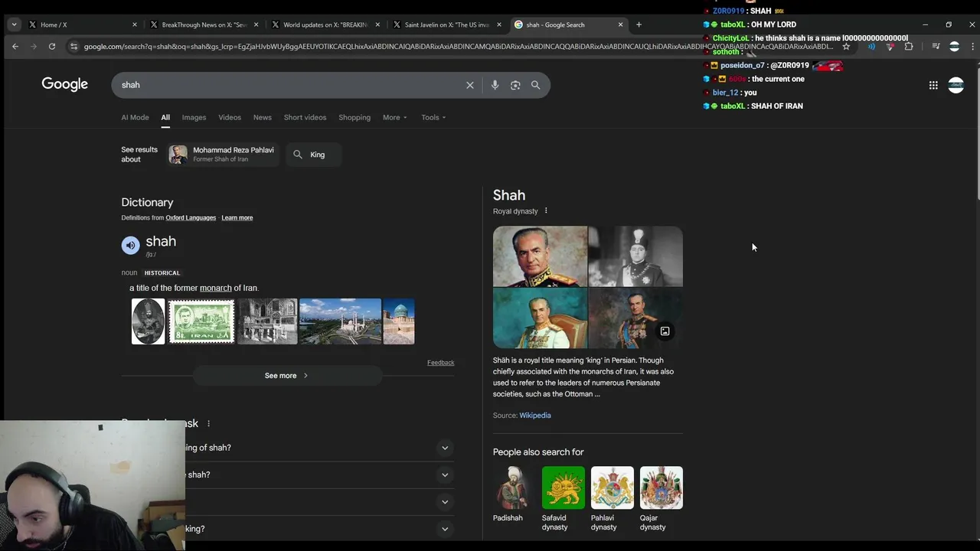The image size is (980, 551).
Task: Select the Videos search tab
Action: click(x=230, y=117)
